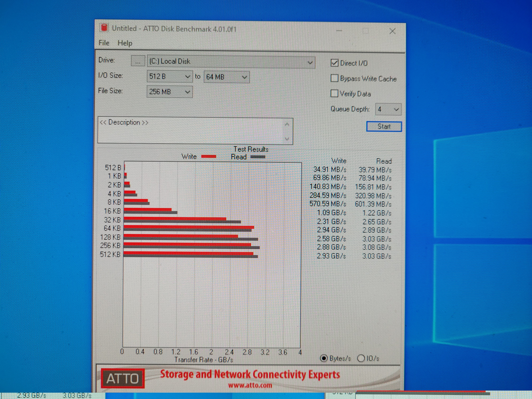
Task: Click the 16 KB row label on chart
Action: point(112,211)
